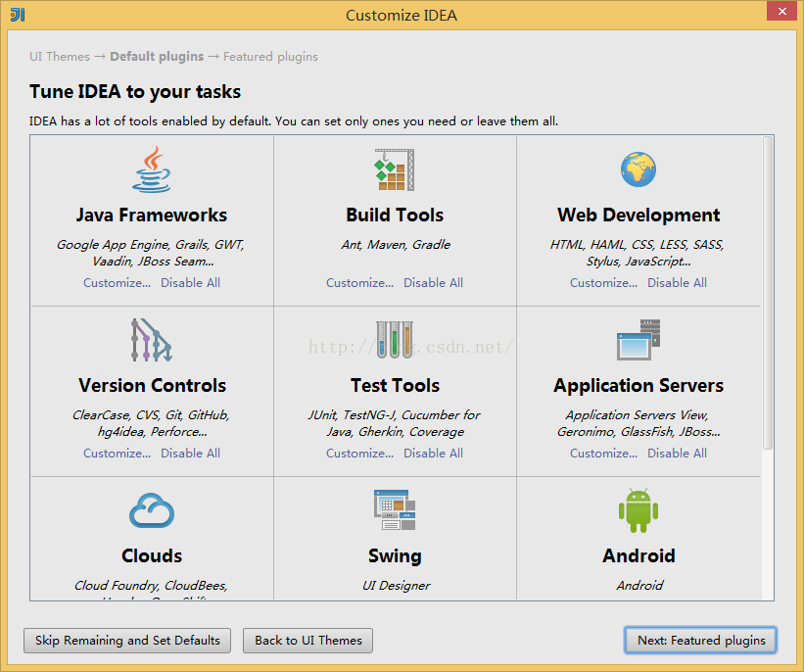Click the Swing UI designer icon
Screen dimensions: 804x672
[x=395, y=510]
